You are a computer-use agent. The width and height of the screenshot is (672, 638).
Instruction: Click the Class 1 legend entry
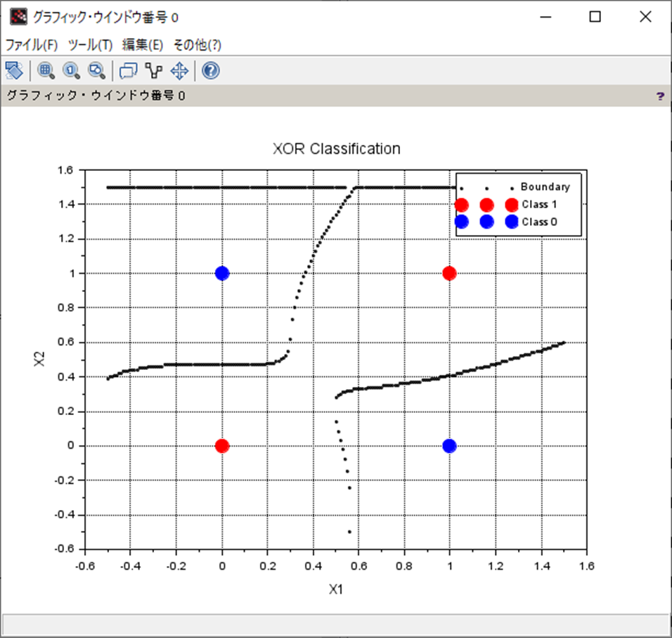pyautogui.click(x=539, y=205)
